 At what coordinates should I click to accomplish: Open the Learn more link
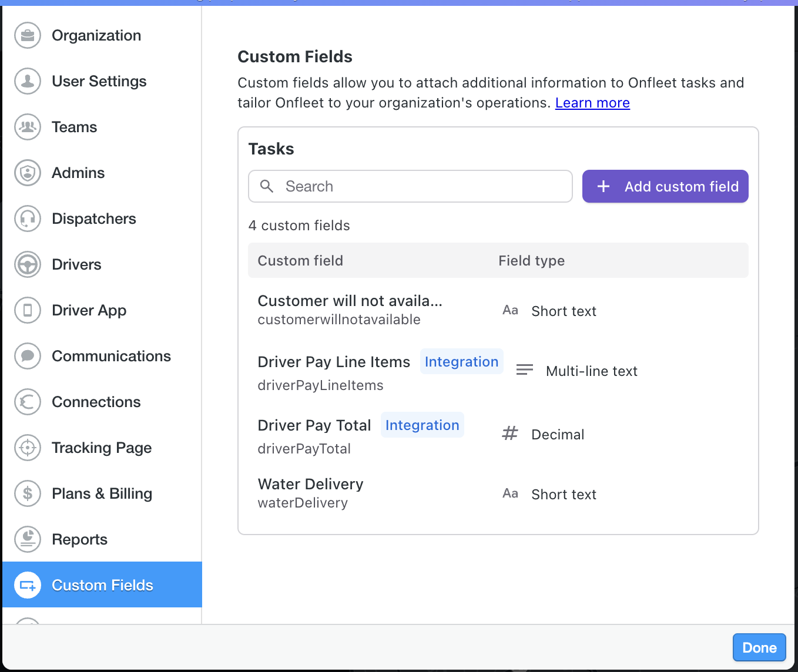(592, 103)
